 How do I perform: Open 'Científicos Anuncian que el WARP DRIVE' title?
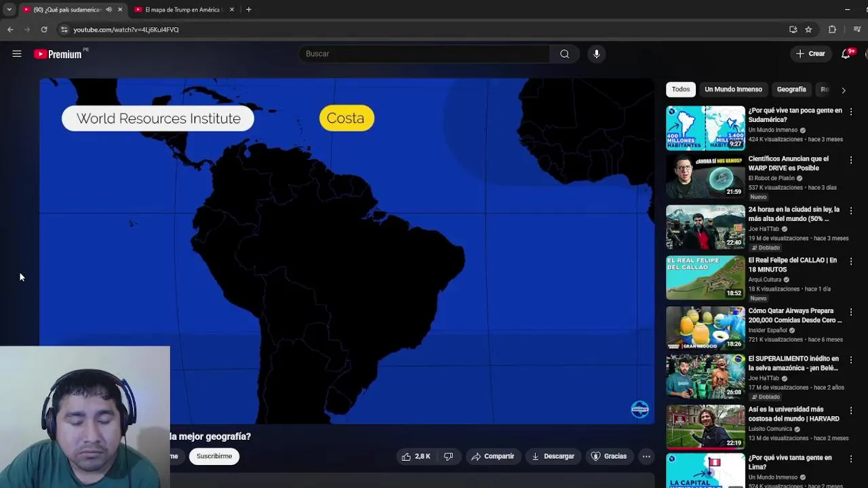pyautogui.click(x=789, y=163)
